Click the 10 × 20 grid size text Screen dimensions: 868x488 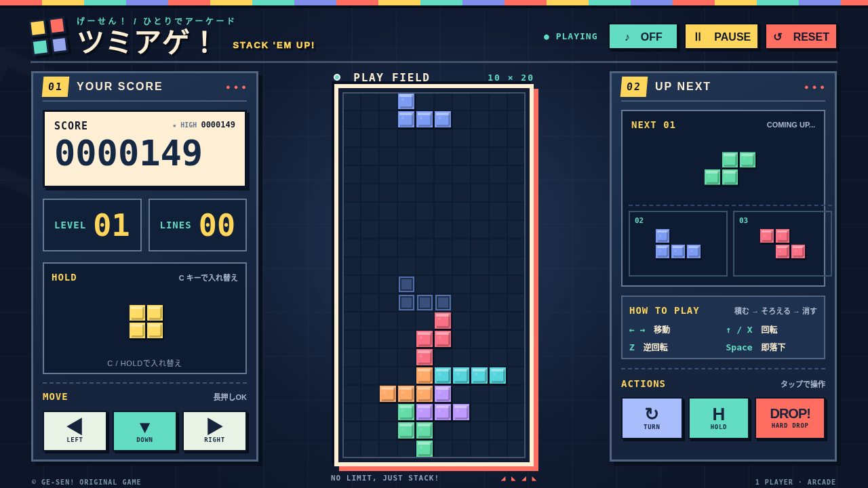tap(511, 78)
